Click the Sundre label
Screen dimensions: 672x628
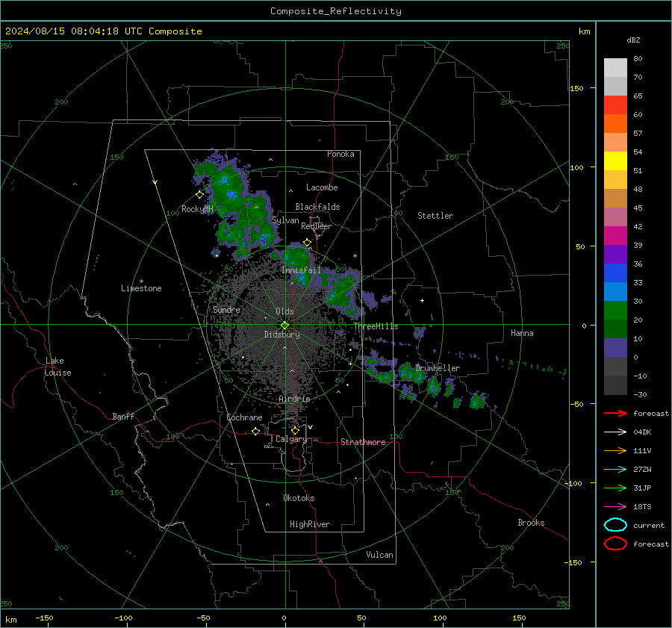pyautogui.click(x=226, y=309)
